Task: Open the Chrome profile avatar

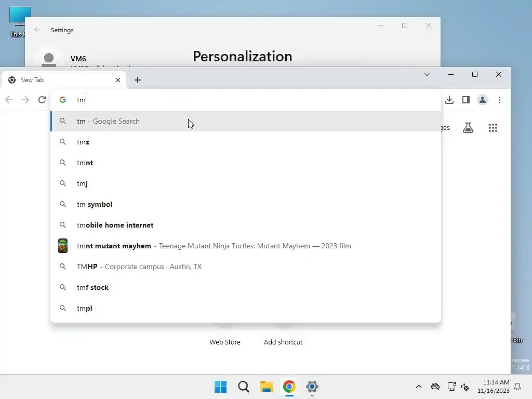Action: coord(483,100)
